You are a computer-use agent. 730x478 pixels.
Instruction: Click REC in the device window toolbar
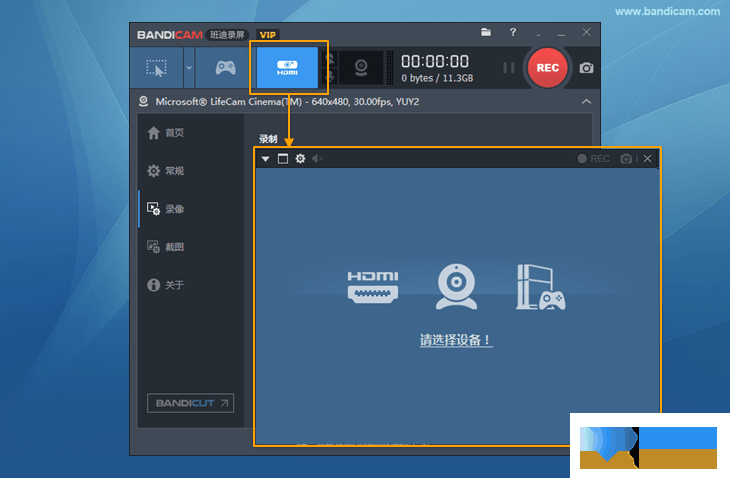(594, 159)
